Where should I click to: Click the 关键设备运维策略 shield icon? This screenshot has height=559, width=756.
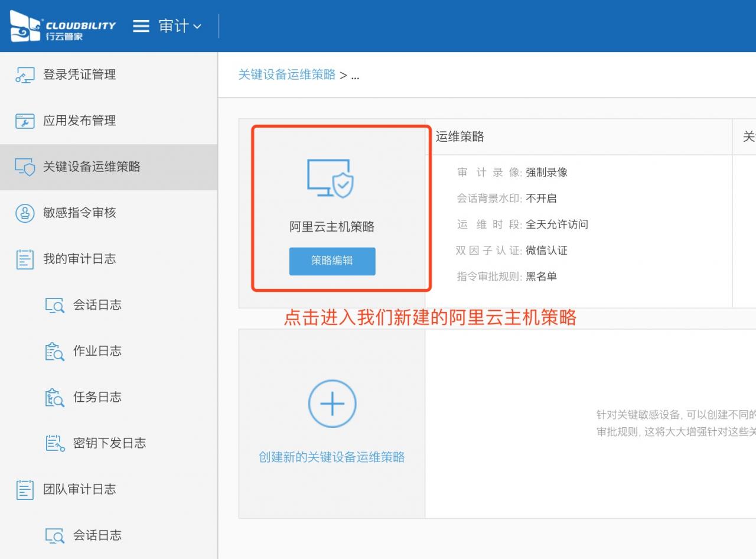(x=25, y=167)
